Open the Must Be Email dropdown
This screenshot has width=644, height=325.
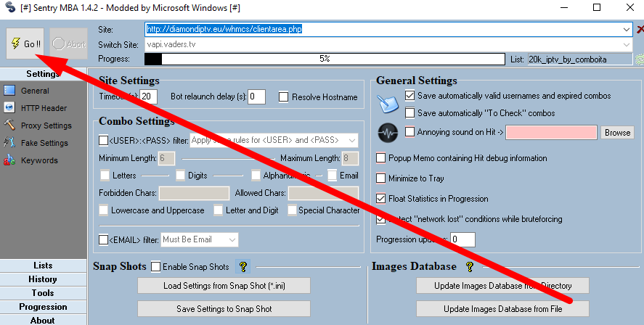click(232, 239)
